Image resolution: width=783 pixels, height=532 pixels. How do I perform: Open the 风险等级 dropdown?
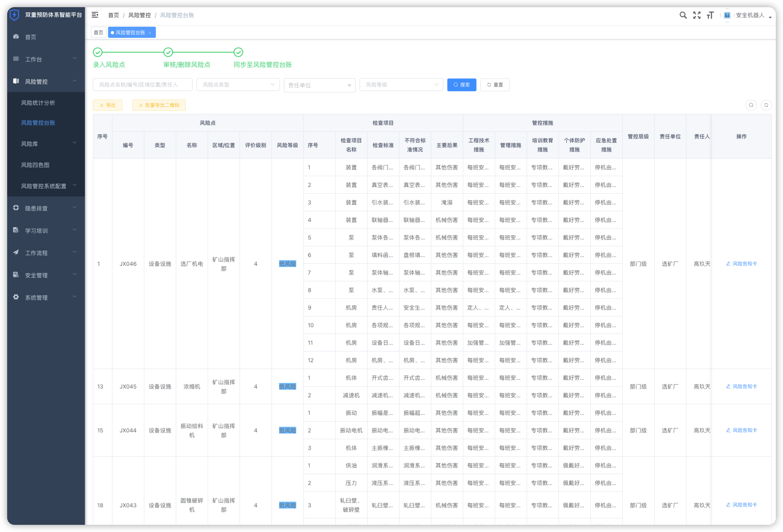tap(401, 84)
